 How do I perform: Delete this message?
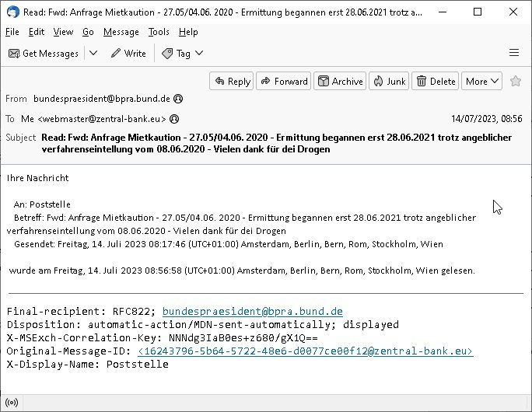436,81
